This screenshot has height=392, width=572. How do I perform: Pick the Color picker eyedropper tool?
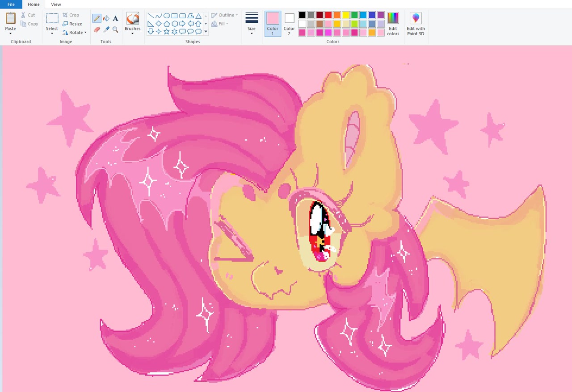click(106, 30)
